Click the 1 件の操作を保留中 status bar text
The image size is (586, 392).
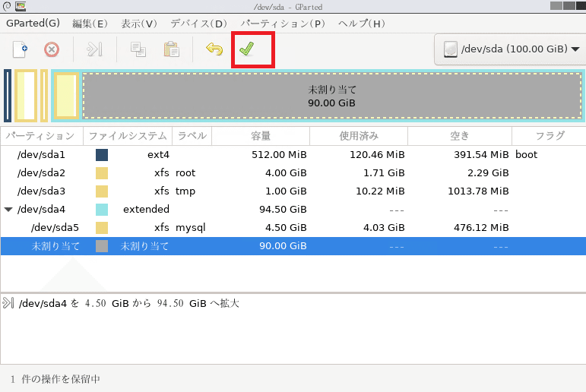tap(55, 379)
